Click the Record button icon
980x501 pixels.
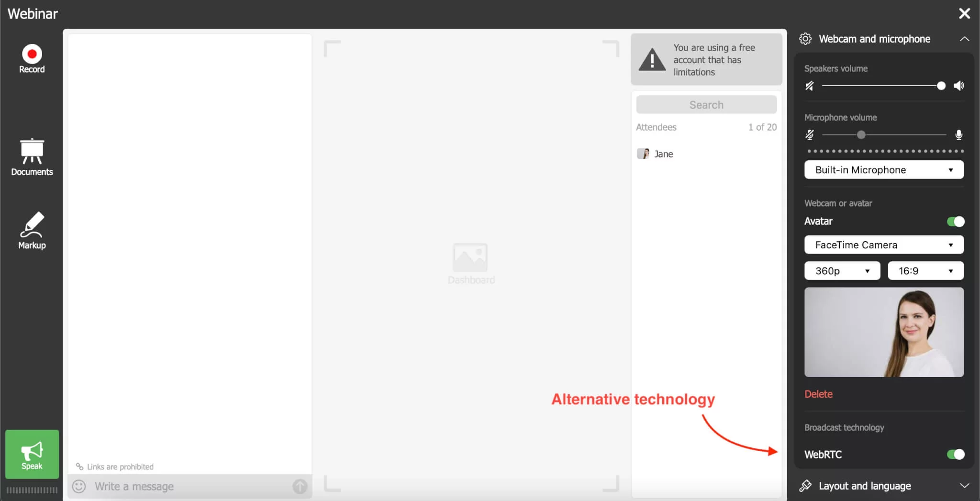coord(32,55)
